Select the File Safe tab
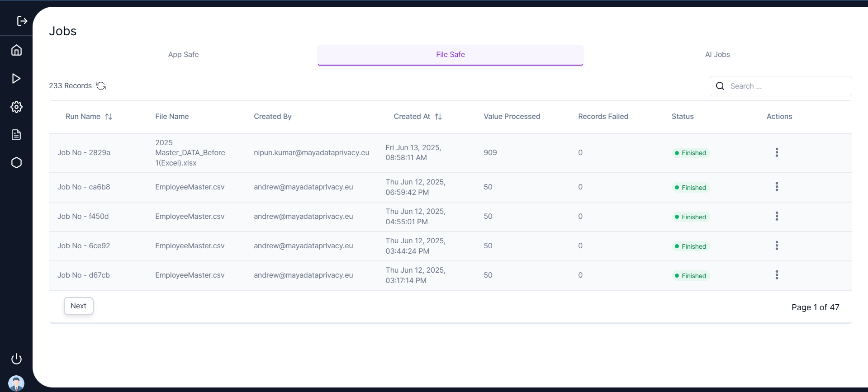868x392 pixels. click(x=450, y=55)
